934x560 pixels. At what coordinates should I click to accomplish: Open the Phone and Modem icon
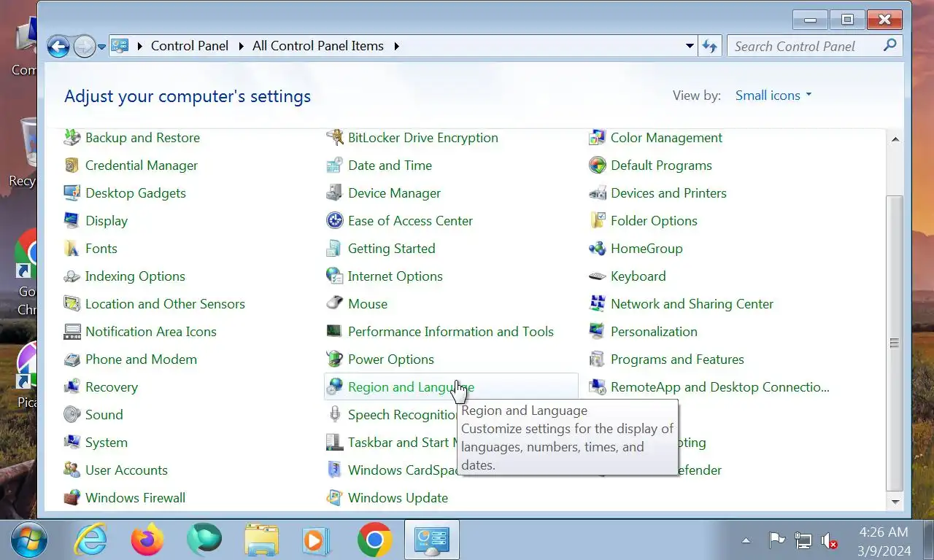click(72, 359)
